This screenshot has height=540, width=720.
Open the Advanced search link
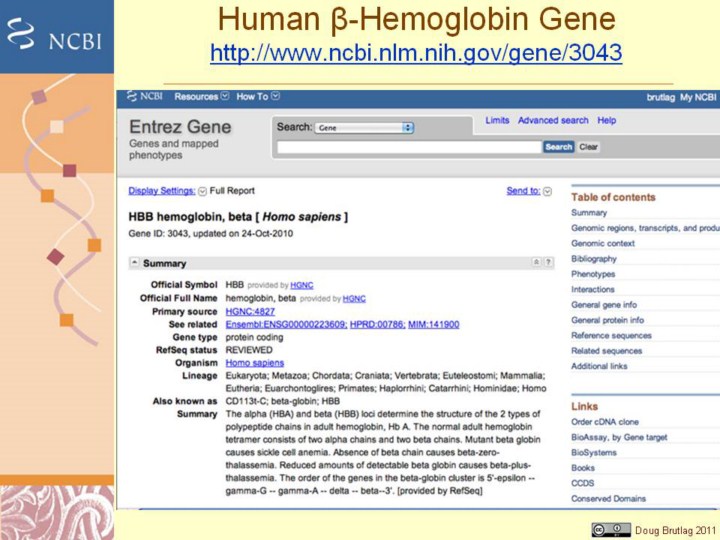click(552, 121)
